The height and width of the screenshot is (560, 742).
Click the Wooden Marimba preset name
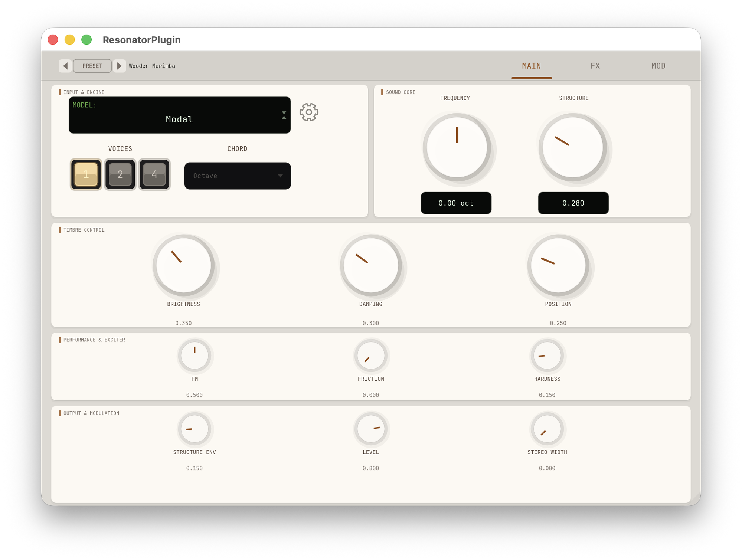[x=152, y=66]
